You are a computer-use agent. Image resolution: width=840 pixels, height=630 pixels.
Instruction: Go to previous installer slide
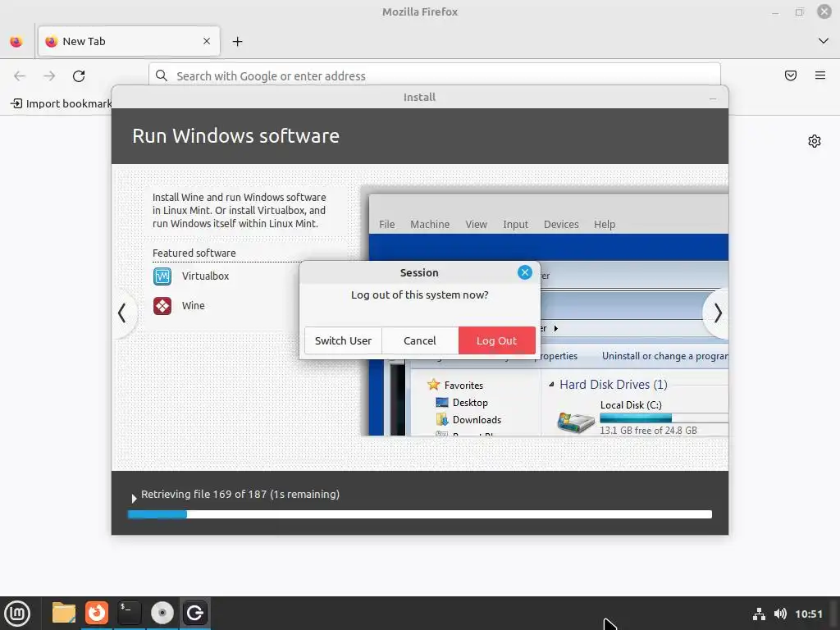click(x=123, y=313)
